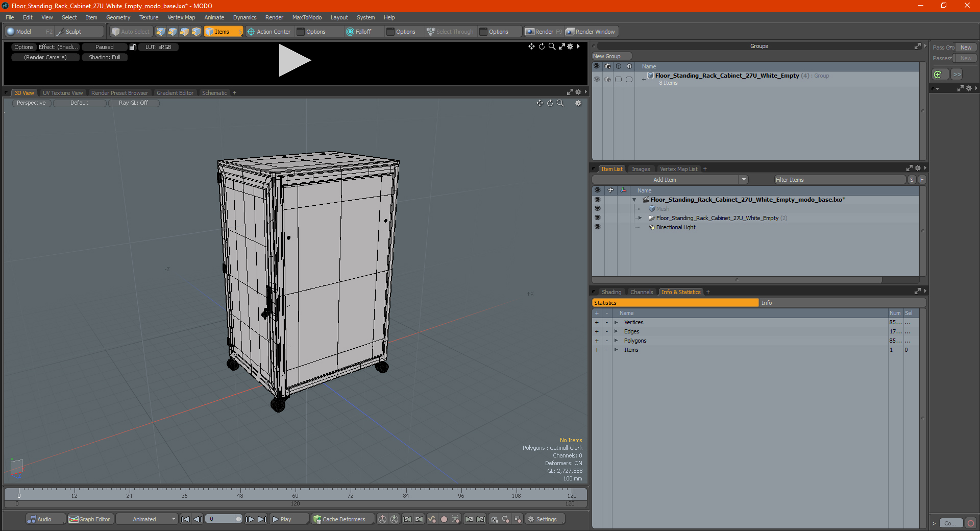Open the Geometry menu
Viewport: 980px width, 531px height.
coord(118,17)
